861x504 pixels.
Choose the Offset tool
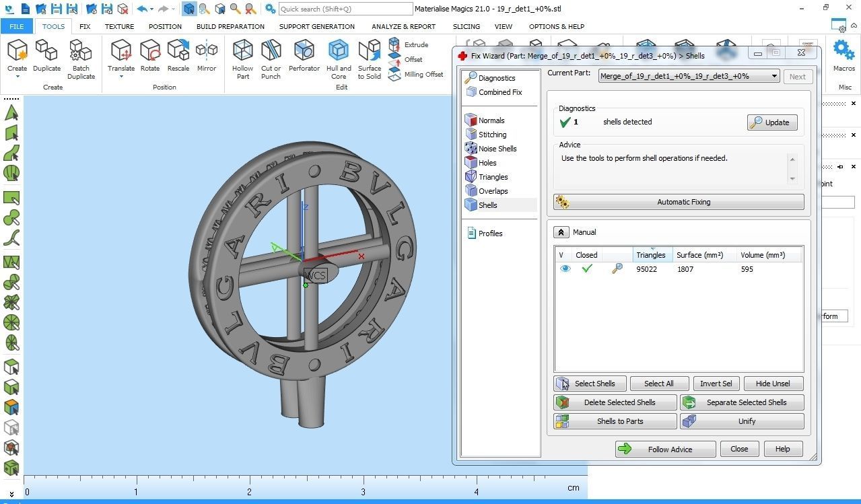406,59
